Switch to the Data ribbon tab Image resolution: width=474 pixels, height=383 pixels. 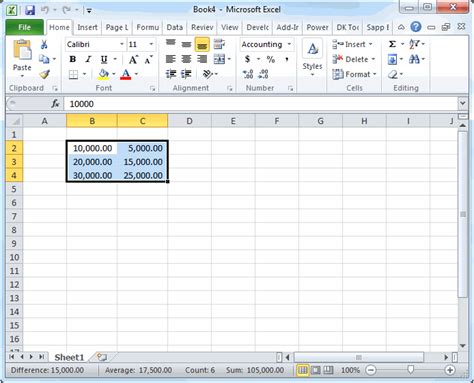(x=175, y=27)
